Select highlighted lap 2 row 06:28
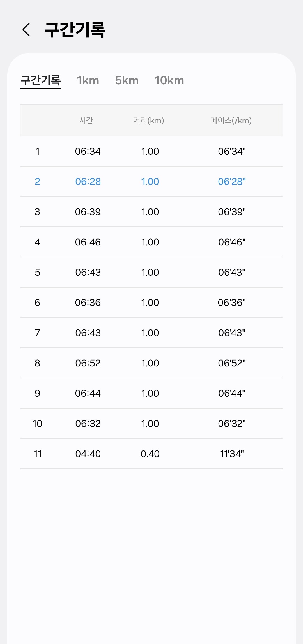This screenshot has width=303, height=644. tap(151, 182)
